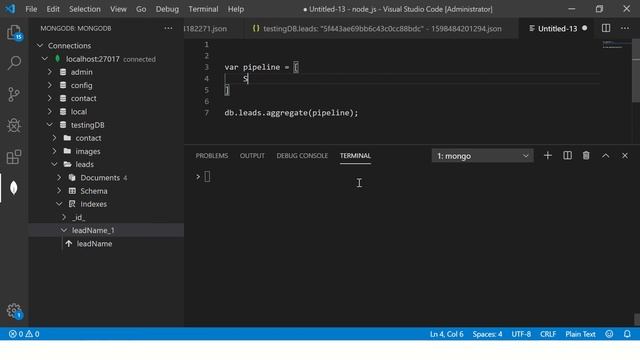Click the green localhost connection icon
This screenshot has width=640, height=360.
(58, 59)
